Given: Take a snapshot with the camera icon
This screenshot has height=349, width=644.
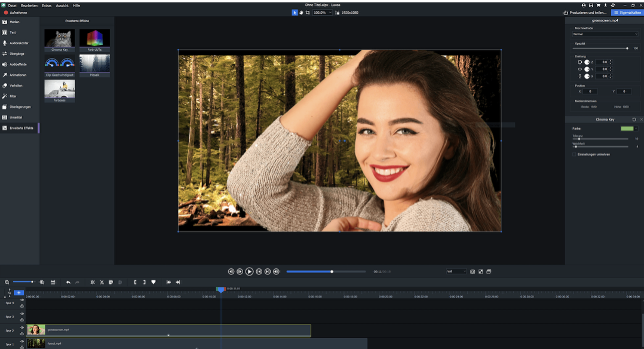Looking at the screenshot, I should point(473,271).
